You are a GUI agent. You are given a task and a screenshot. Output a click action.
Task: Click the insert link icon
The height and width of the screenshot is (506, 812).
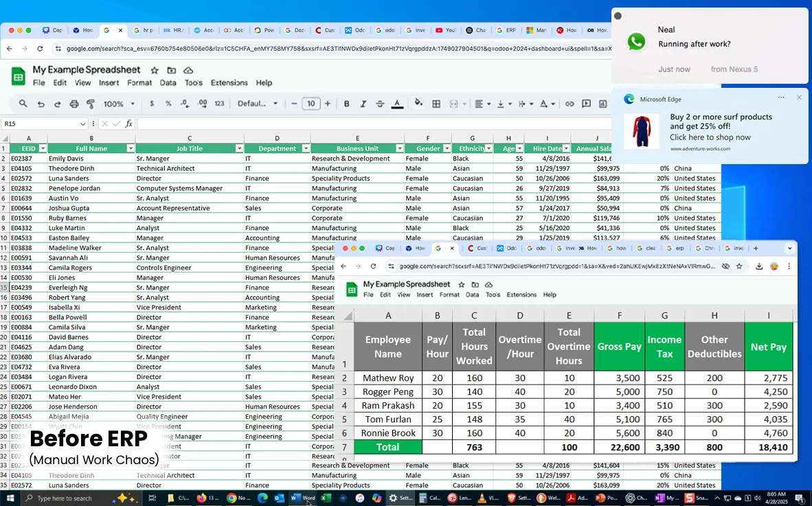tap(569, 104)
